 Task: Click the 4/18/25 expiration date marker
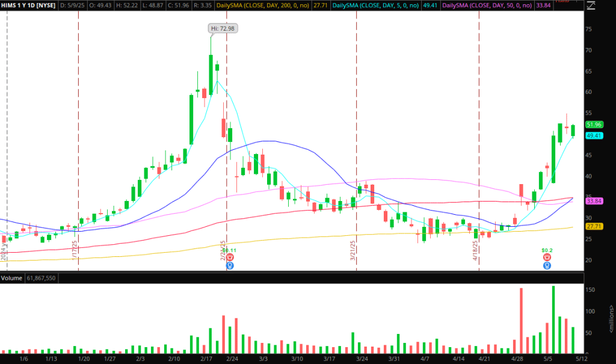point(475,250)
